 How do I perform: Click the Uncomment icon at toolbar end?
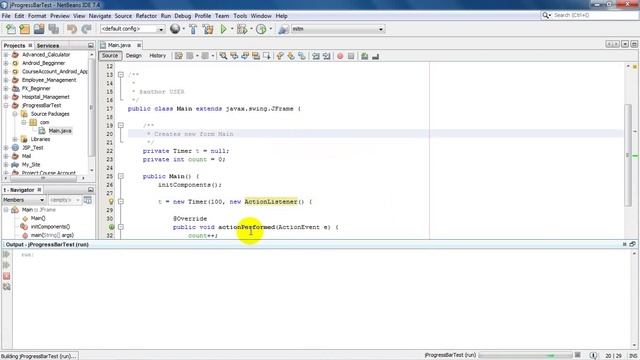pos(376,56)
